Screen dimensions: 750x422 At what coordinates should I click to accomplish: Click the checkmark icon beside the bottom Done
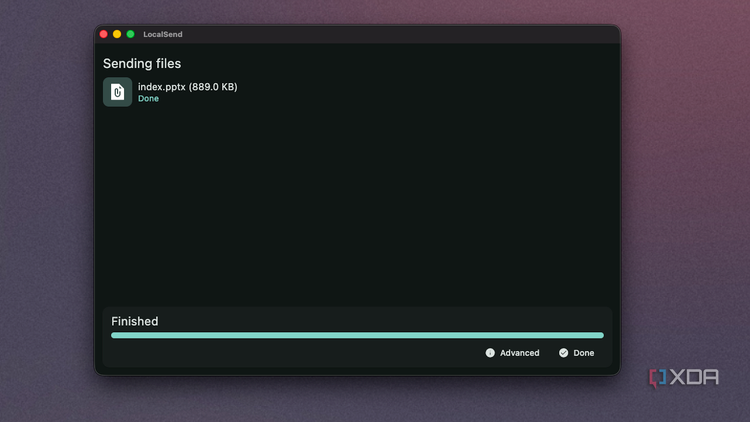(x=563, y=353)
